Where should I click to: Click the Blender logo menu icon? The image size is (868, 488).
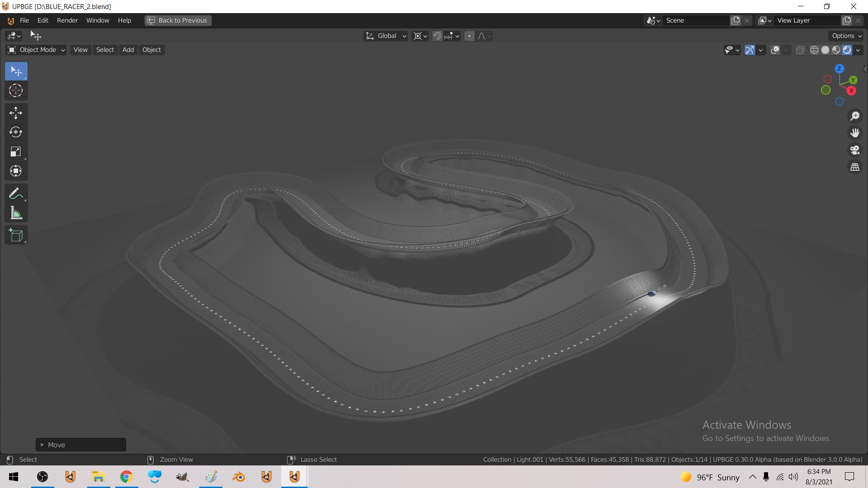pos(11,20)
